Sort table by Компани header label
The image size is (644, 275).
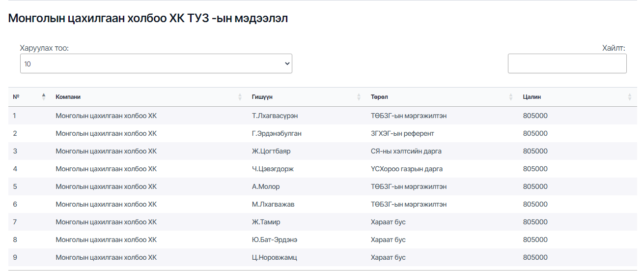coord(68,97)
